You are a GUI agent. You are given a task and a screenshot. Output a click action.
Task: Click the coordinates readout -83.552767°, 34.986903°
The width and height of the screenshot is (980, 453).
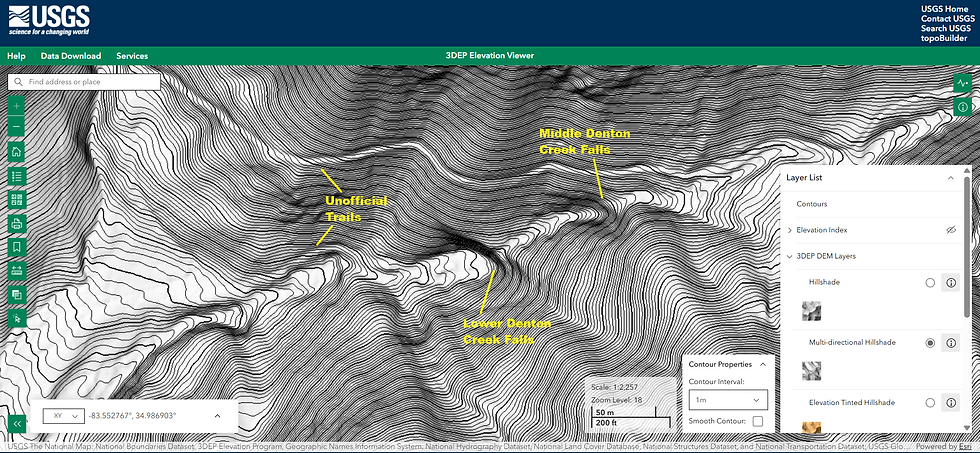132,416
